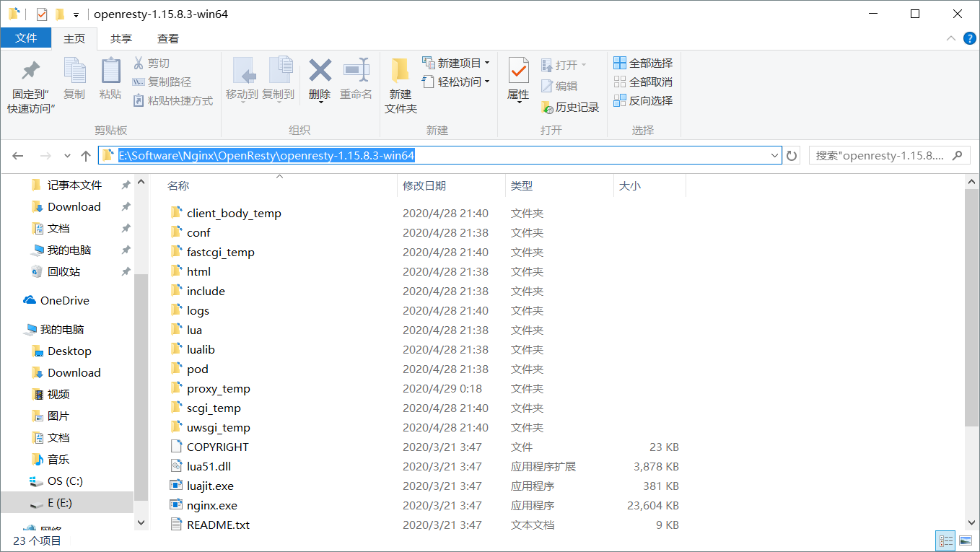Create a New folder (新建文件夹)

tap(401, 85)
